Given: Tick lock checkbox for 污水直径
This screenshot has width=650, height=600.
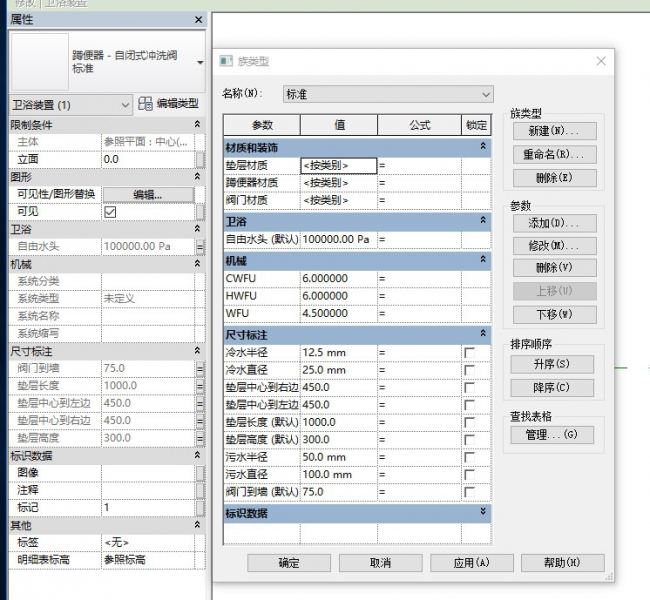Looking at the screenshot, I should pyautogui.click(x=469, y=474).
